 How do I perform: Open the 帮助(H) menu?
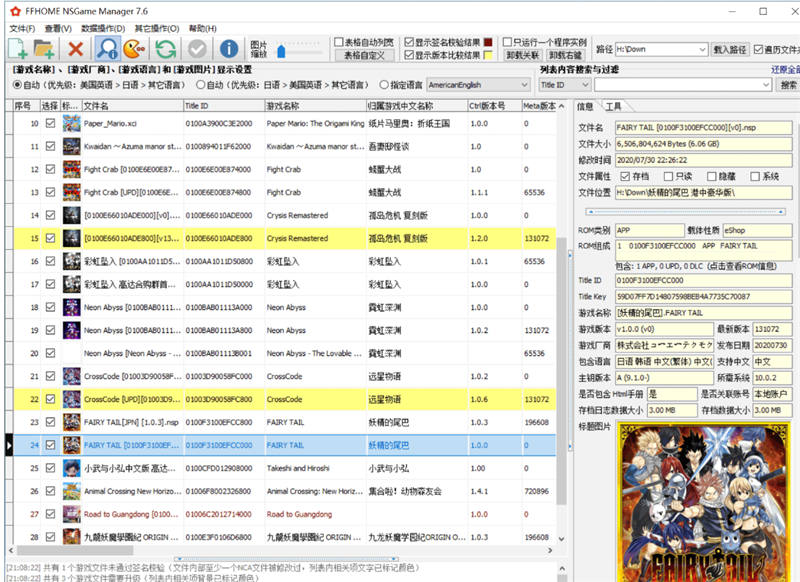click(203, 29)
